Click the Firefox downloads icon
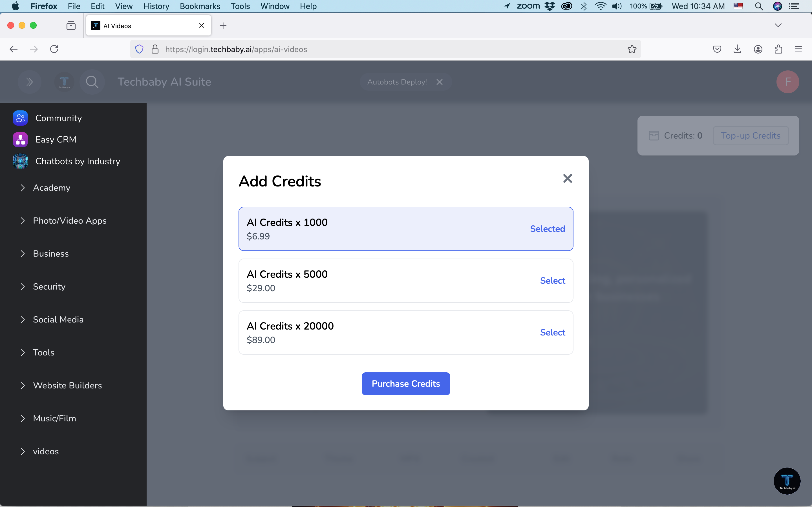 [737, 49]
